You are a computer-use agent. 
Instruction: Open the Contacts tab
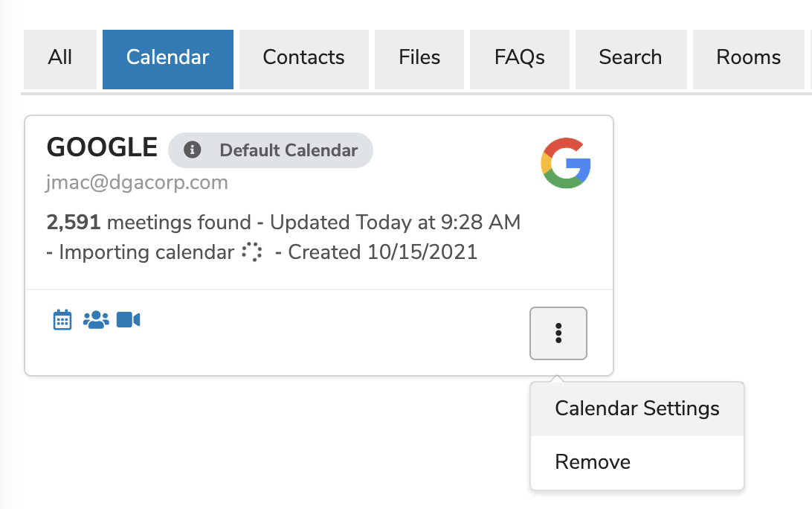pyautogui.click(x=303, y=58)
